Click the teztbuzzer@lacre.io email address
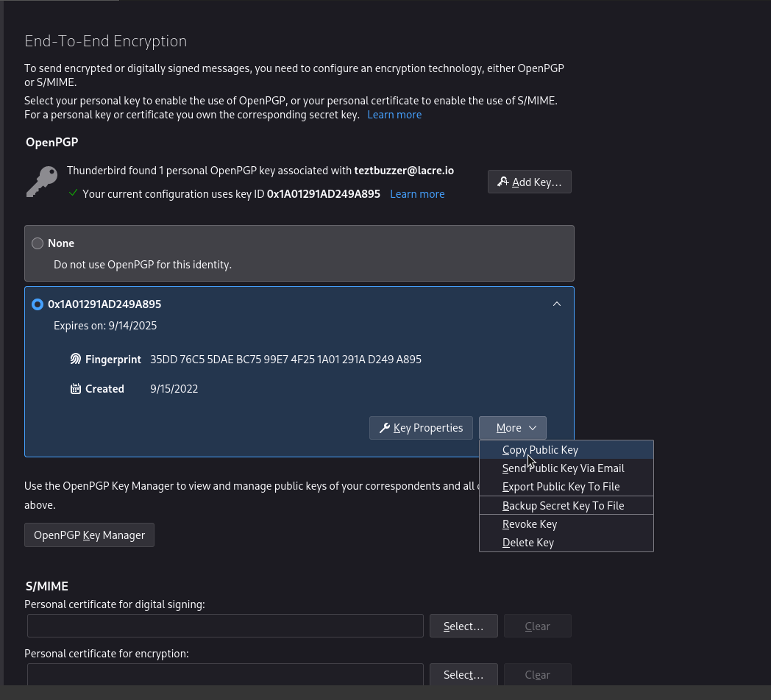This screenshot has height=700, width=771. click(x=404, y=171)
